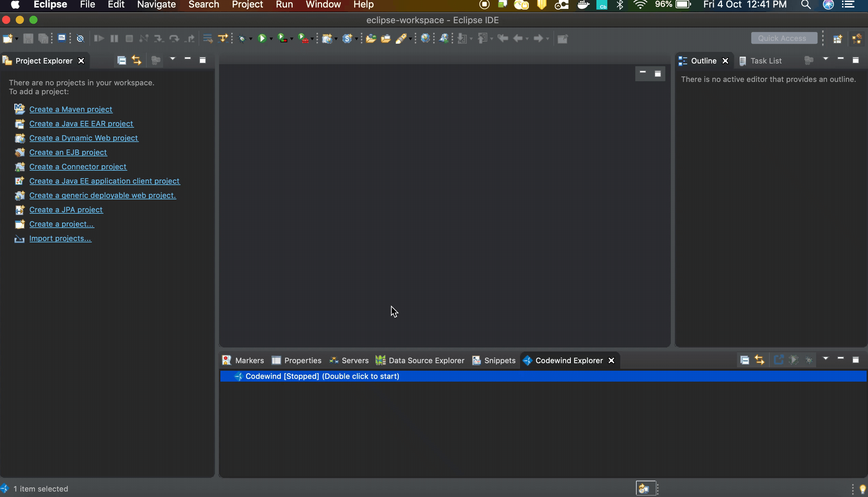Screen dimensions: 868x497
Task: Click the Save toolbar icon
Action: (x=28, y=38)
